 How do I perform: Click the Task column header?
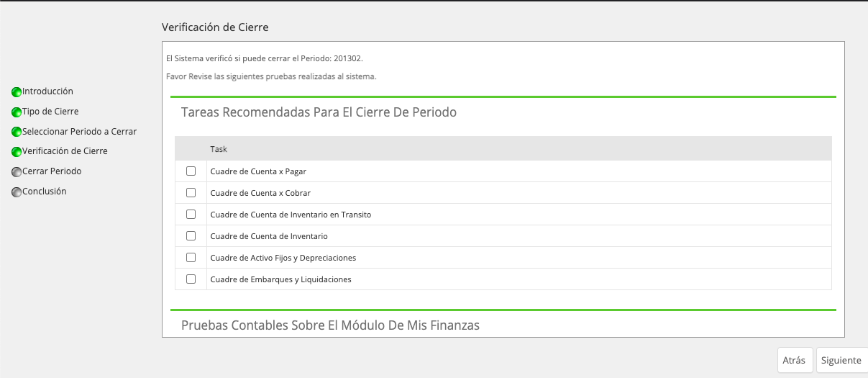219,149
